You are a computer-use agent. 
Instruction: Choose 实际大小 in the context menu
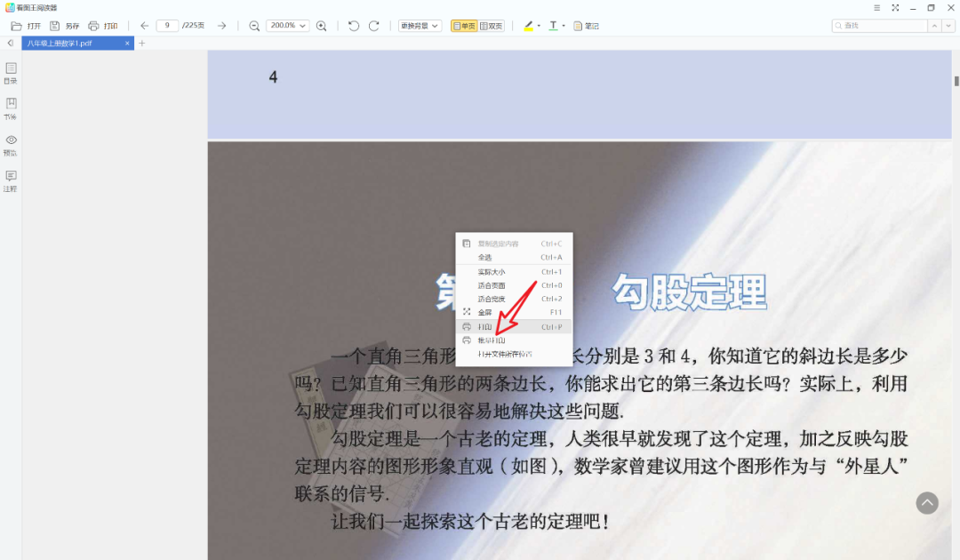pyautogui.click(x=514, y=272)
